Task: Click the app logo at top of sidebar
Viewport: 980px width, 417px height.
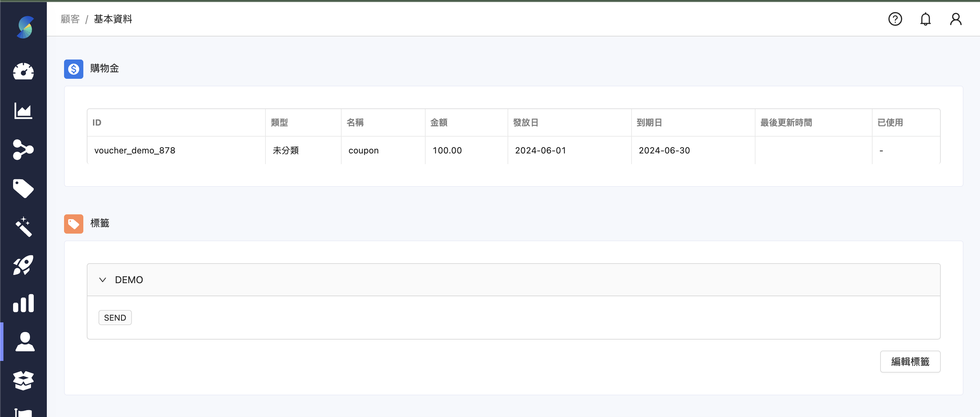Action: (25, 27)
